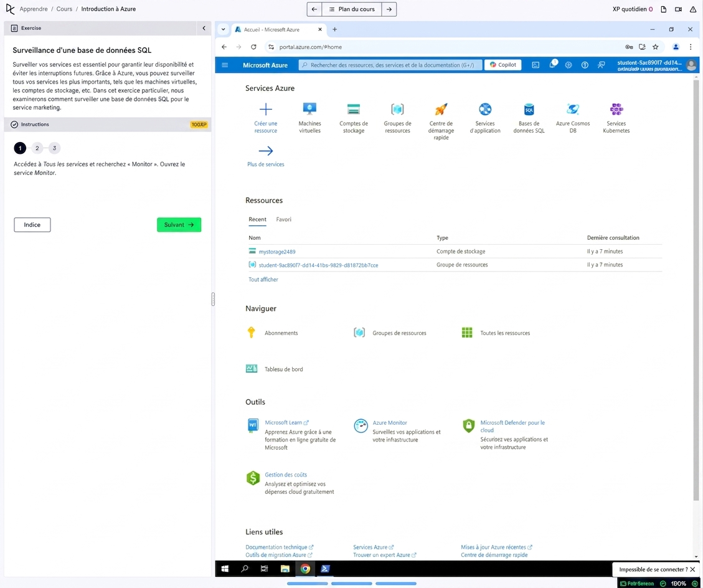Open PowerShell from the taskbar

pyautogui.click(x=325, y=569)
